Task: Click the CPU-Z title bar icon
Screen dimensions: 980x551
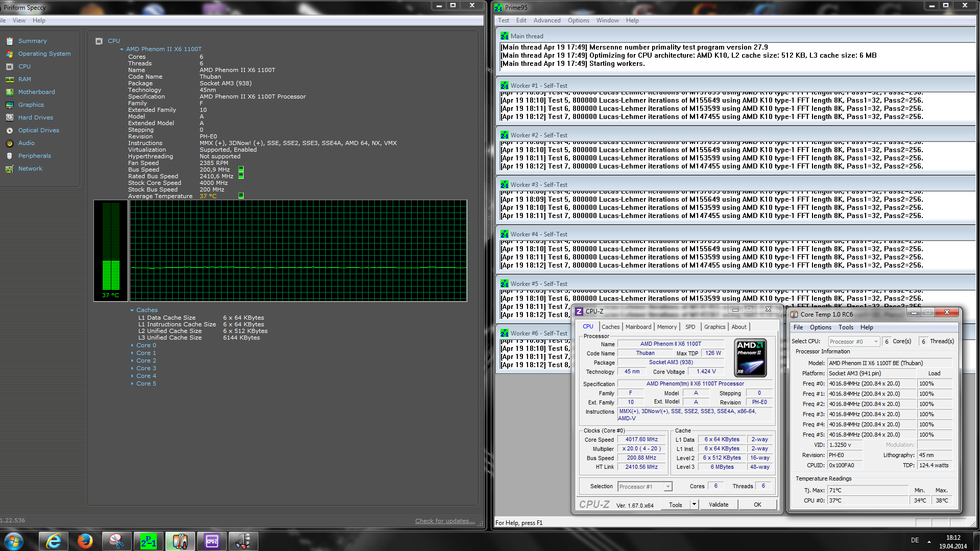Action: point(579,311)
